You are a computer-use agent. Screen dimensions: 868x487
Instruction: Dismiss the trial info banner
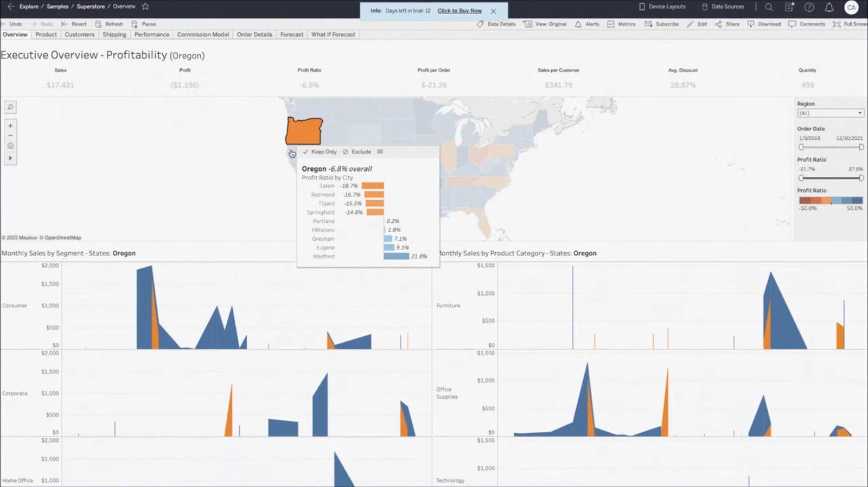[x=493, y=11]
